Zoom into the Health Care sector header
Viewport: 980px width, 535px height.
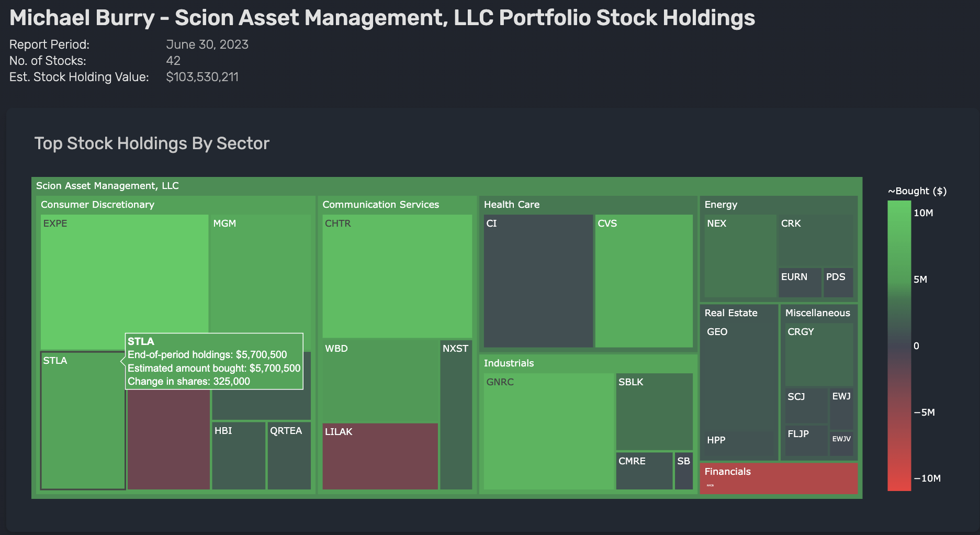[x=512, y=205]
